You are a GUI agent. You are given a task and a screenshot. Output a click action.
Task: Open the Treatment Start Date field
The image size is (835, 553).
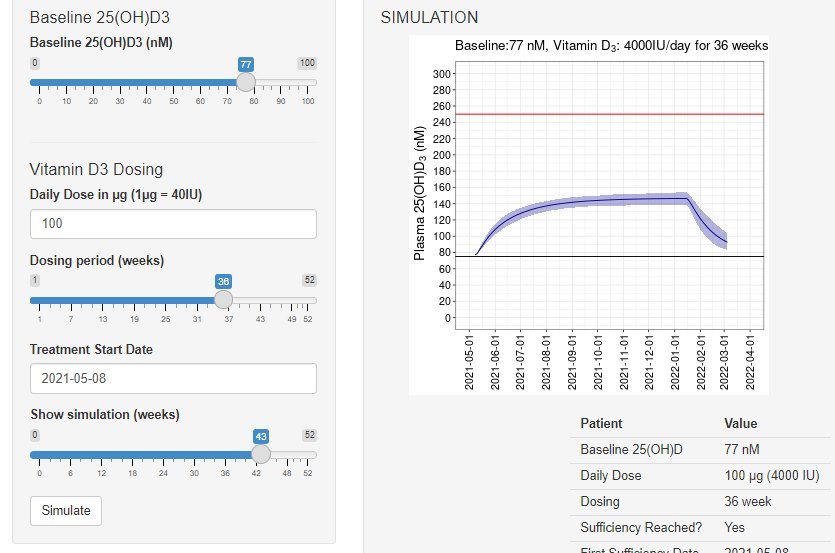click(x=173, y=378)
